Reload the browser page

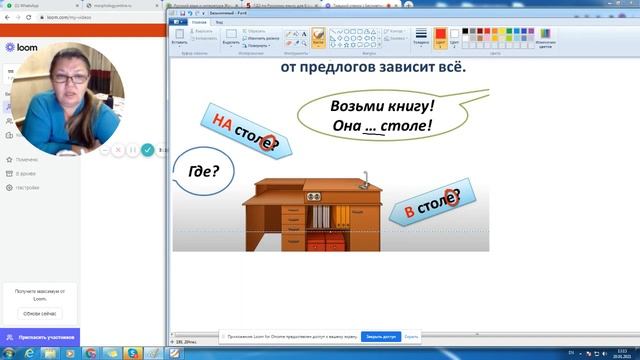click(29, 18)
